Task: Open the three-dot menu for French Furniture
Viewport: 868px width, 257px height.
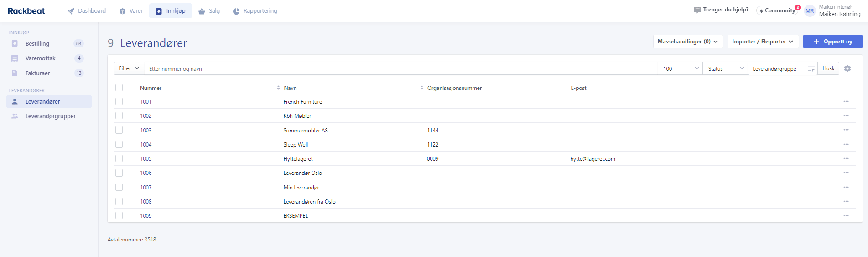Action: point(846,101)
